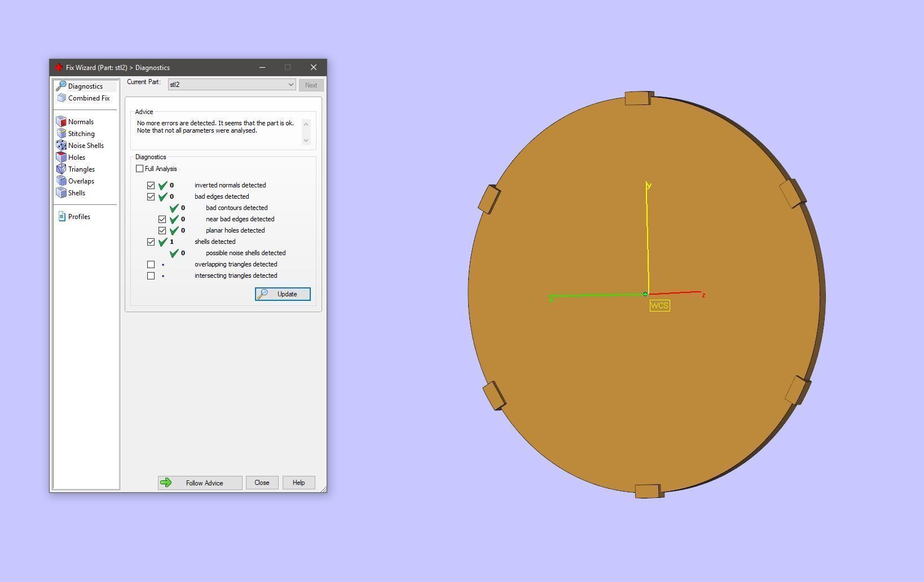Screen dimensions: 924x582
Task: Click the Shells icon in sidebar
Action: pyautogui.click(x=61, y=192)
